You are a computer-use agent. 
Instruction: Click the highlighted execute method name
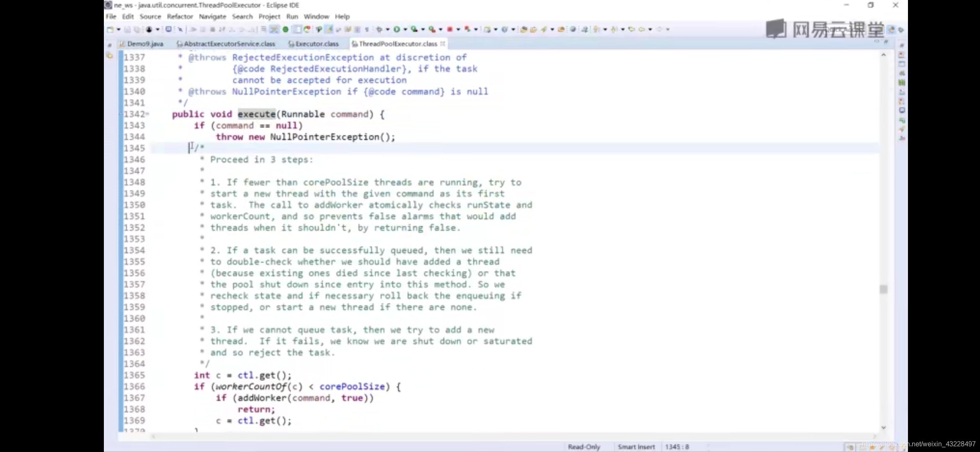[x=256, y=114]
